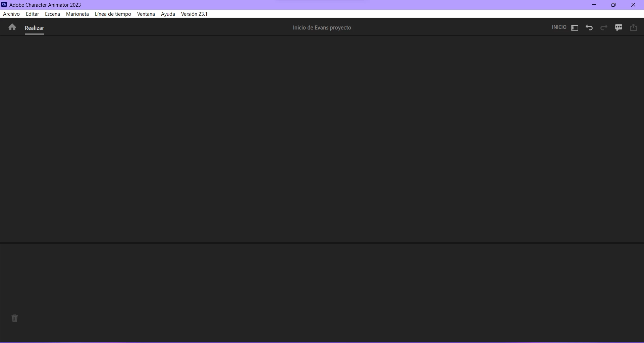This screenshot has width=644, height=343.
Task: Open the Marioneta menu
Action: [77, 14]
